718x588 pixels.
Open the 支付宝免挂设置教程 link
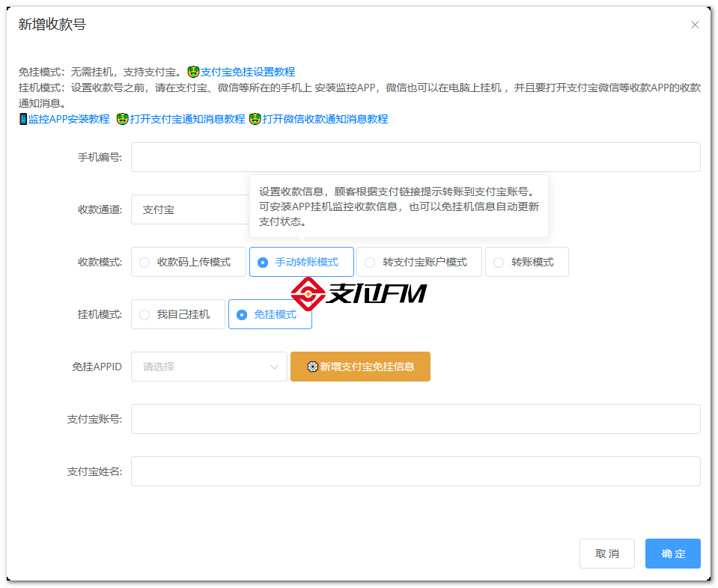coord(248,72)
